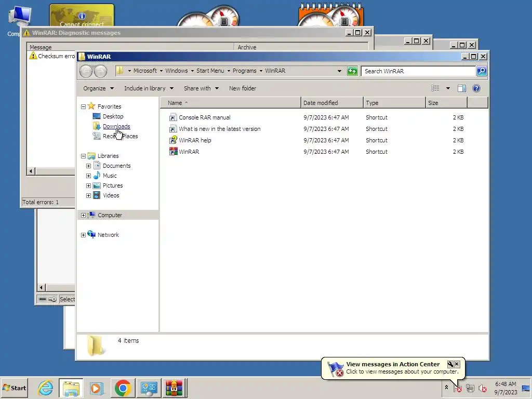The width and height of the screenshot is (532, 399).
Task: Open the Start menu
Action: (14, 388)
